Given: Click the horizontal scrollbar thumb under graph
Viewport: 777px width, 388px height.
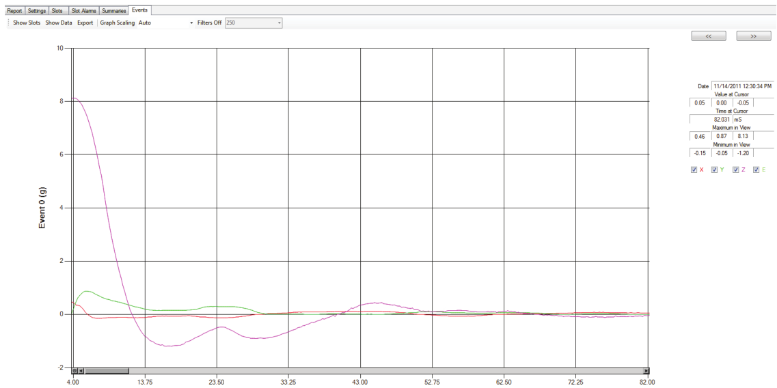Looking at the screenshot, I should [x=107, y=371].
